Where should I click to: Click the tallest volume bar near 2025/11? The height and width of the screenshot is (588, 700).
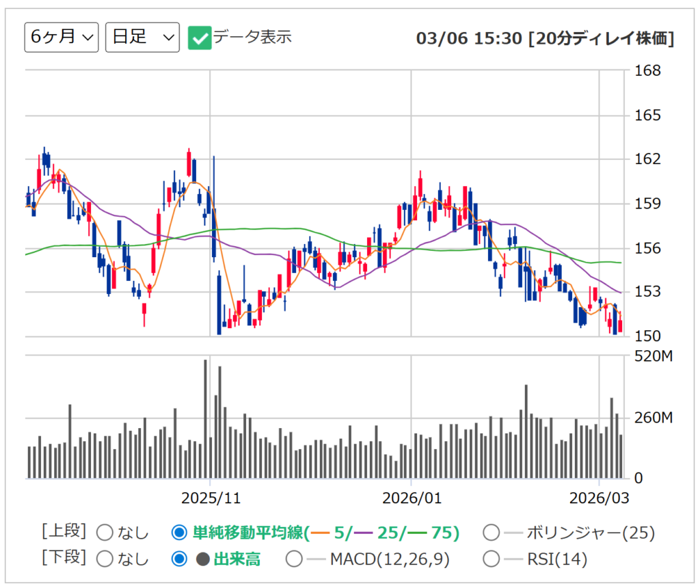click(206, 417)
